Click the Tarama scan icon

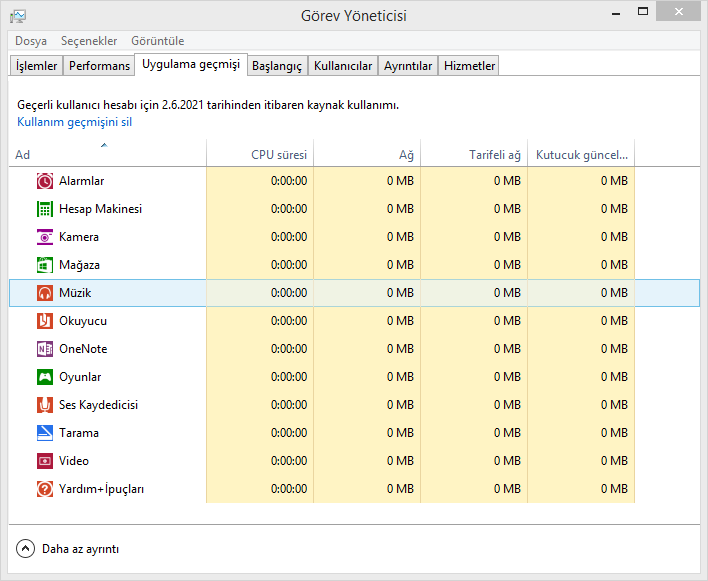coord(45,433)
